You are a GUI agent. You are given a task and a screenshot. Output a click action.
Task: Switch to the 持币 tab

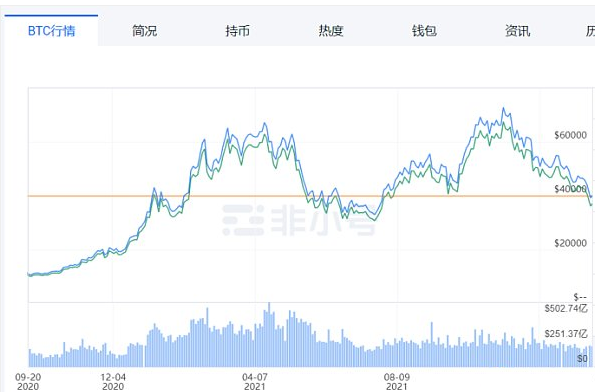pyautogui.click(x=238, y=31)
